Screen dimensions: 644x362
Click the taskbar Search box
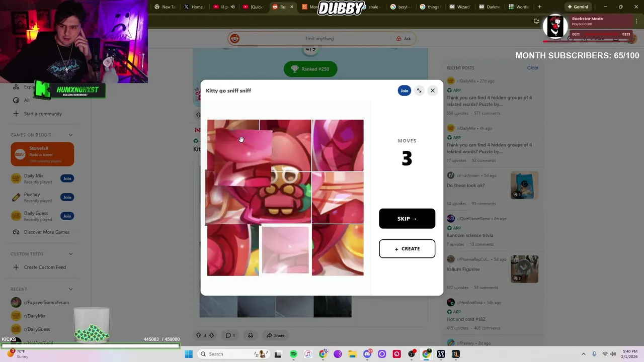[232, 354]
